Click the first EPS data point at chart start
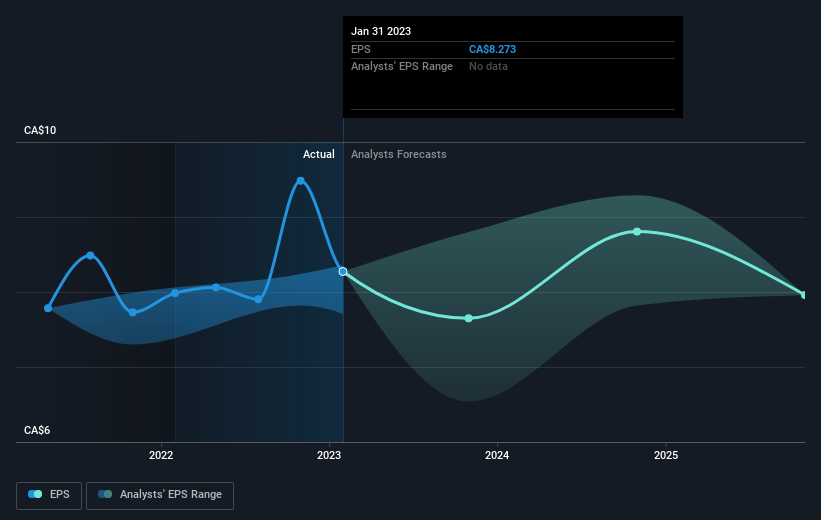The height and width of the screenshot is (520, 821). [48, 308]
